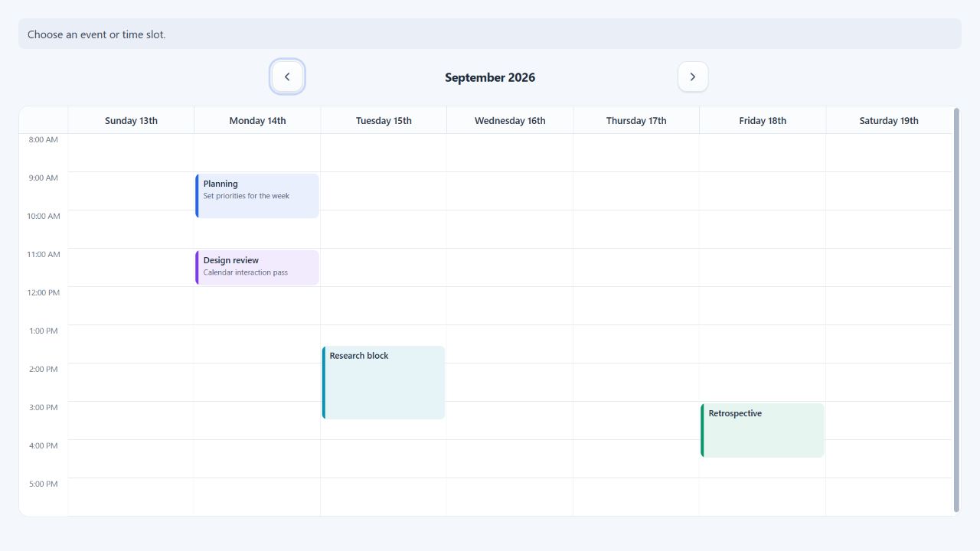Click 'Calendar interaction pass' description
This screenshot has height=551, width=980.
click(x=246, y=272)
